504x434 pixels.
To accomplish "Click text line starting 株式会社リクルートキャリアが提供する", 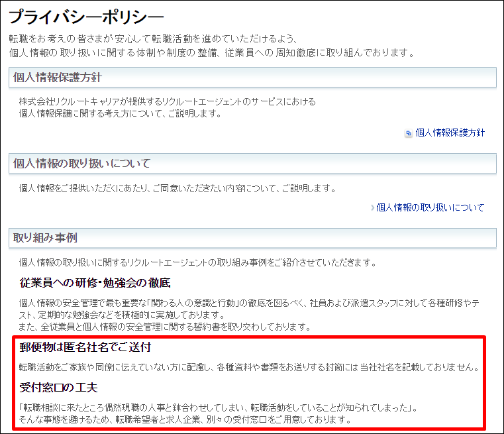I will point(168,102).
